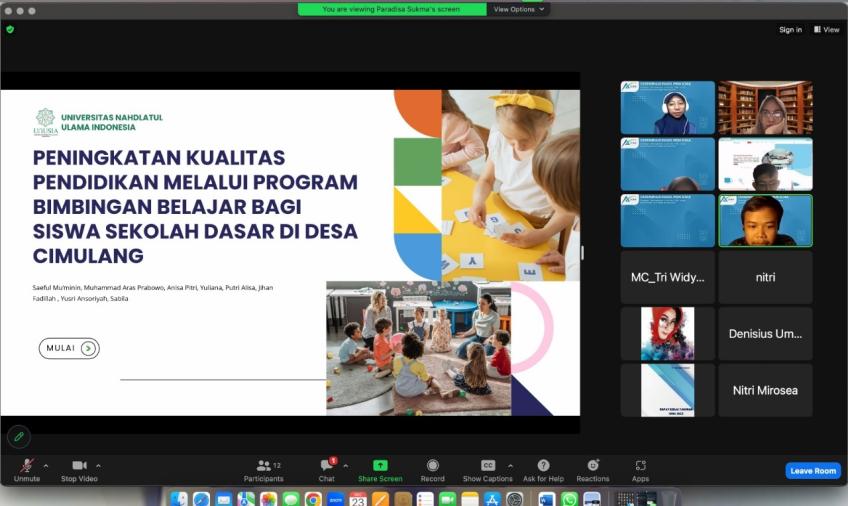Select the nitri participant tile

click(x=765, y=277)
